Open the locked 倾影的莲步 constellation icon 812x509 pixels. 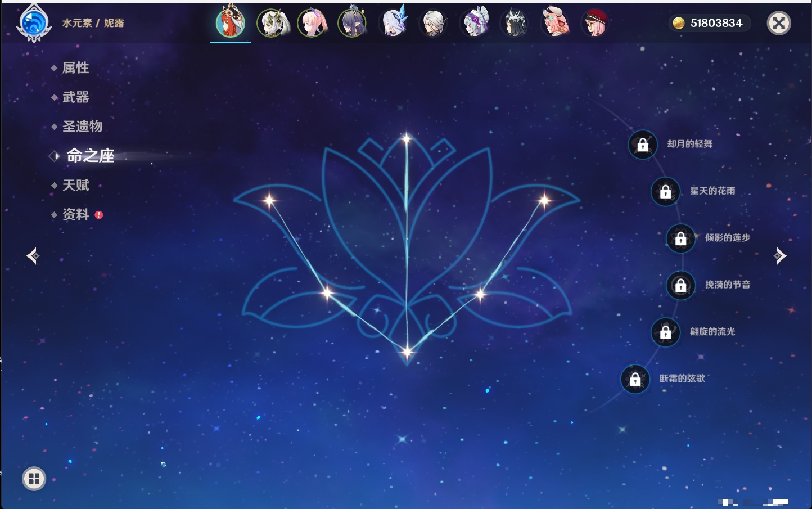coord(681,238)
